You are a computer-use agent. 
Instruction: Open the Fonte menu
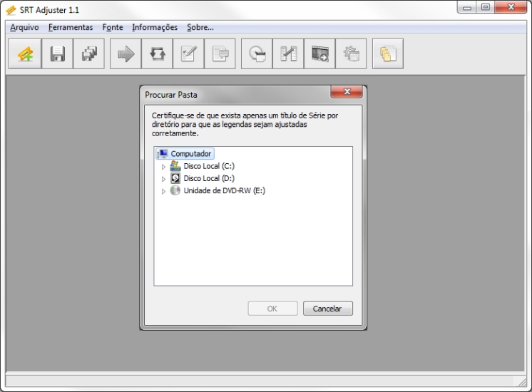[113, 27]
